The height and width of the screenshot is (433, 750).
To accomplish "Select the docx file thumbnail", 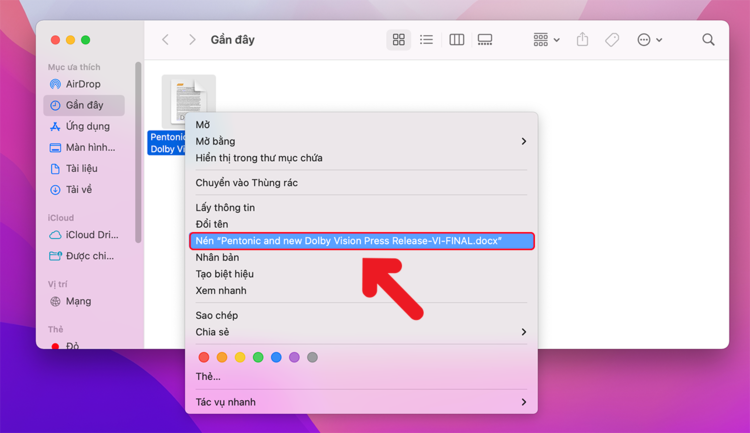I will pyautogui.click(x=188, y=101).
